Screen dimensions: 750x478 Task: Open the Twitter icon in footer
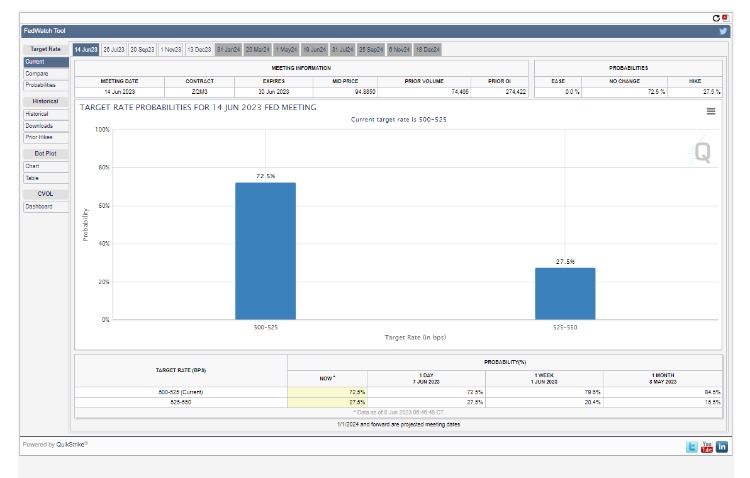click(691, 447)
